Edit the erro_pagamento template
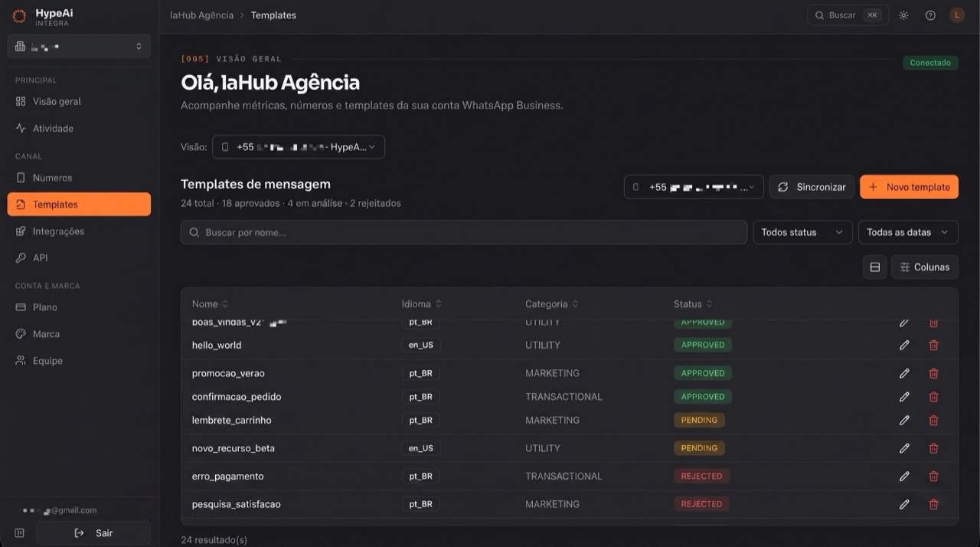The image size is (980, 547). coord(904,477)
